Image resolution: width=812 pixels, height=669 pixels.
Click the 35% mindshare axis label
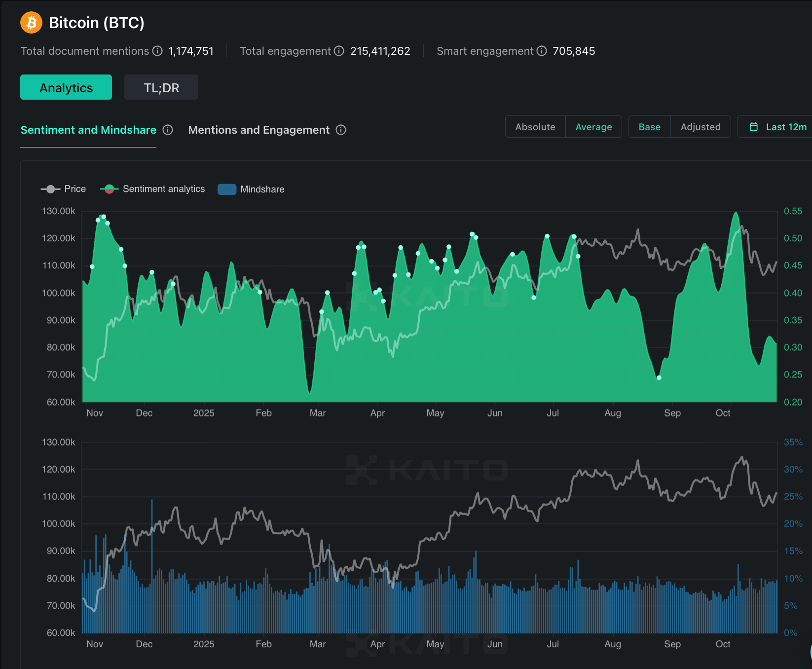[793, 442]
